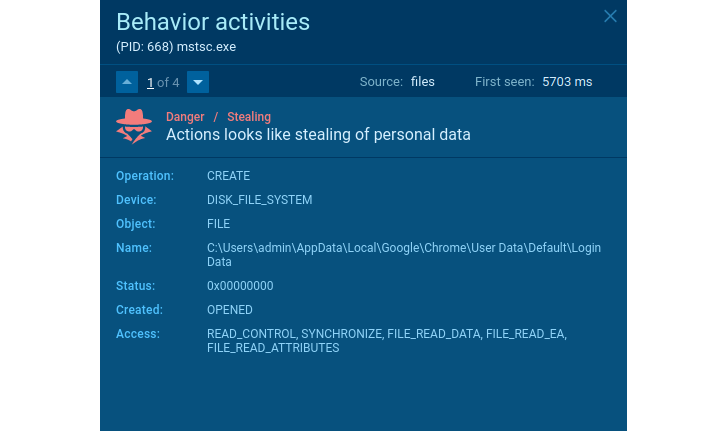Click the First seen 5703 ms value
The height and width of the screenshot is (431, 728).
(567, 82)
